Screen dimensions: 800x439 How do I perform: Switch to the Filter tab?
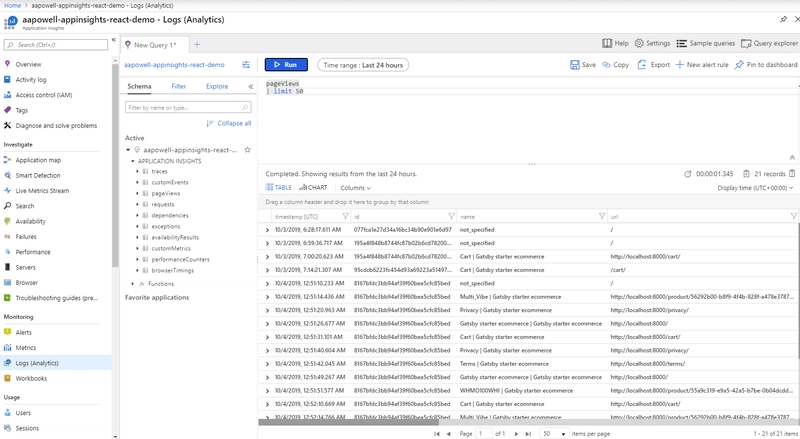(x=178, y=87)
